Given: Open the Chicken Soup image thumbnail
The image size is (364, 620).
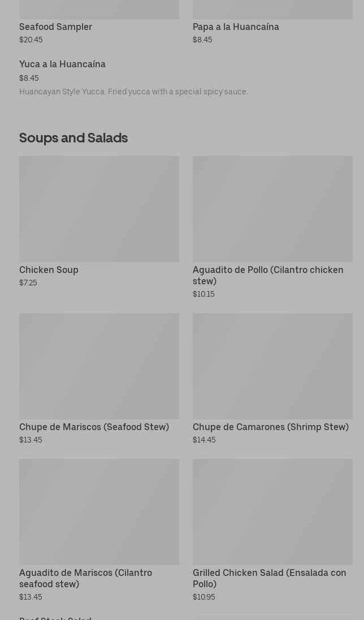Looking at the screenshot, I should tap(99, 209).
